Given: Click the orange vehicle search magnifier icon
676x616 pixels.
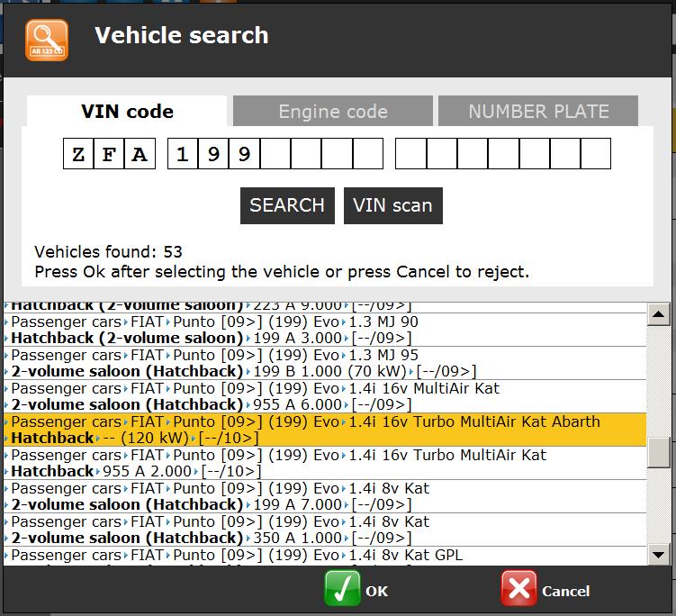Looking at the screenshot, I should pyautogui.click(x=47, y=41).
